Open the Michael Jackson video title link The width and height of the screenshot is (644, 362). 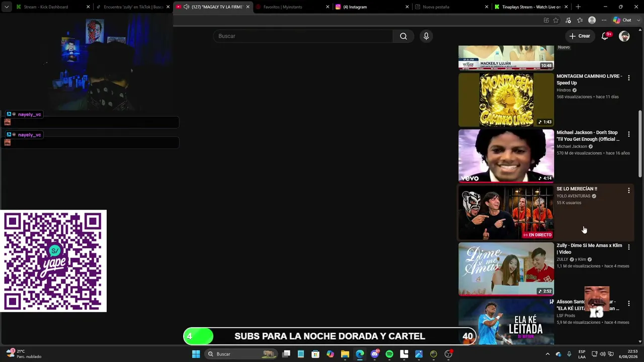pos(588,136)
